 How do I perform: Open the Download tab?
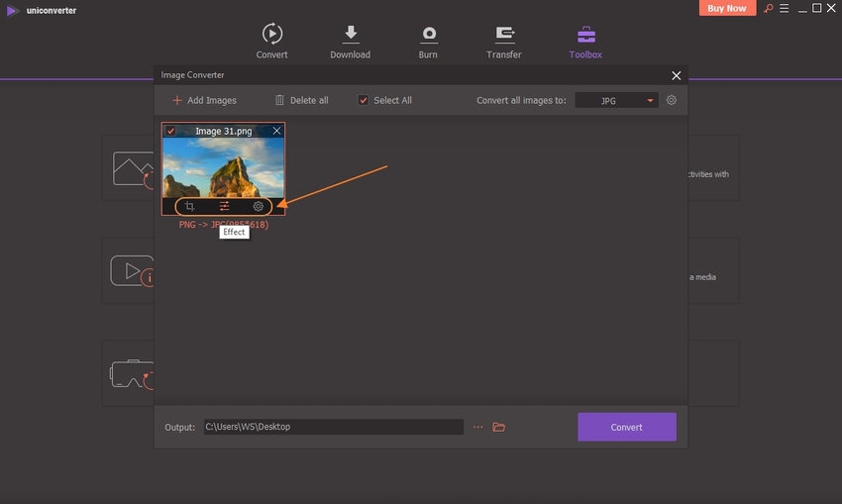[x=350, y=42]
